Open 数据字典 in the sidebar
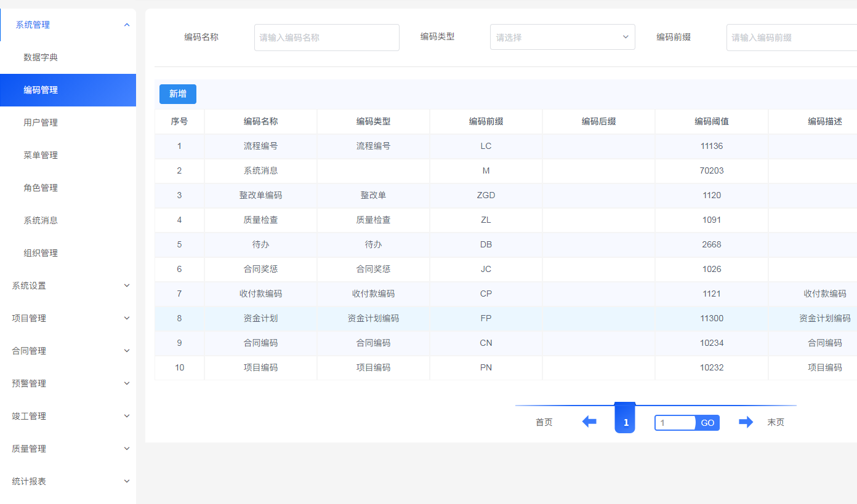 (x=68, y=57)
